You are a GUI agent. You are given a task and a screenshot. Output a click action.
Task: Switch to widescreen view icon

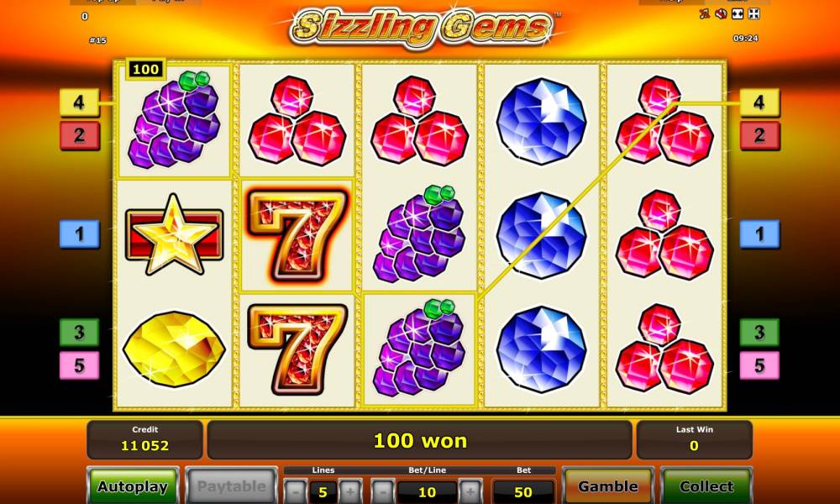coord(738,14)
